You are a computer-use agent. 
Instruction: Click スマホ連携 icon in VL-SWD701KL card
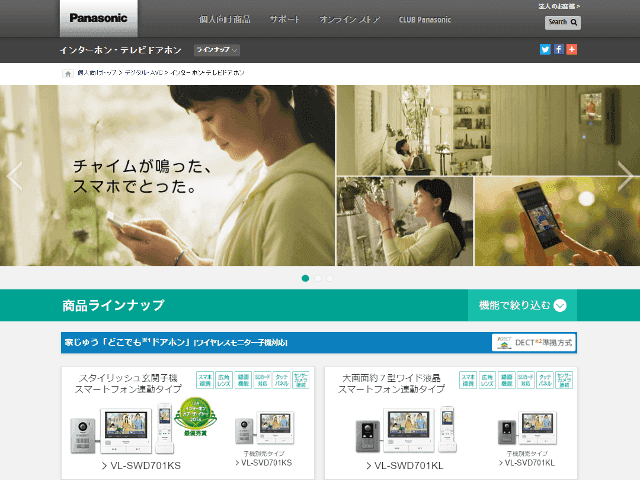(468, 380)
